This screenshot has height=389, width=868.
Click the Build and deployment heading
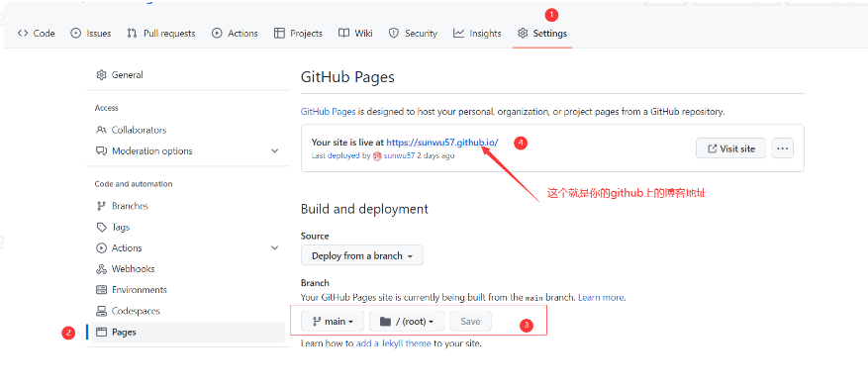[364, 209]
